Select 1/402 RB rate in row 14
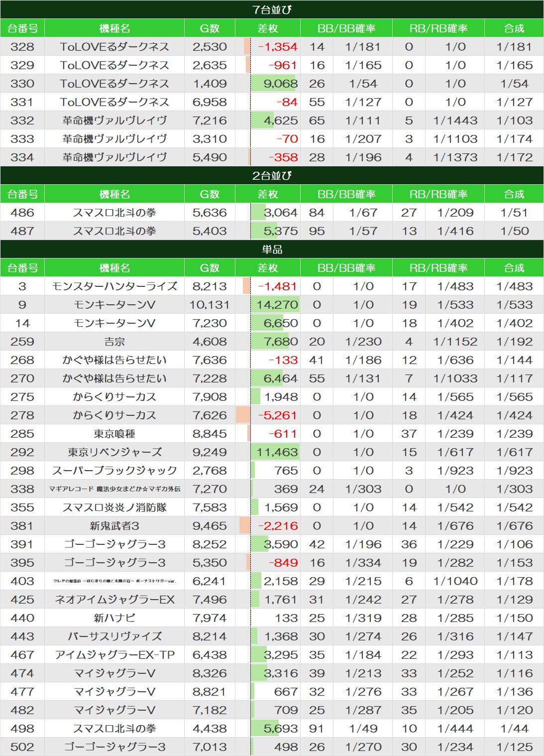The image size is (544, 756). (x=455, y=323)
